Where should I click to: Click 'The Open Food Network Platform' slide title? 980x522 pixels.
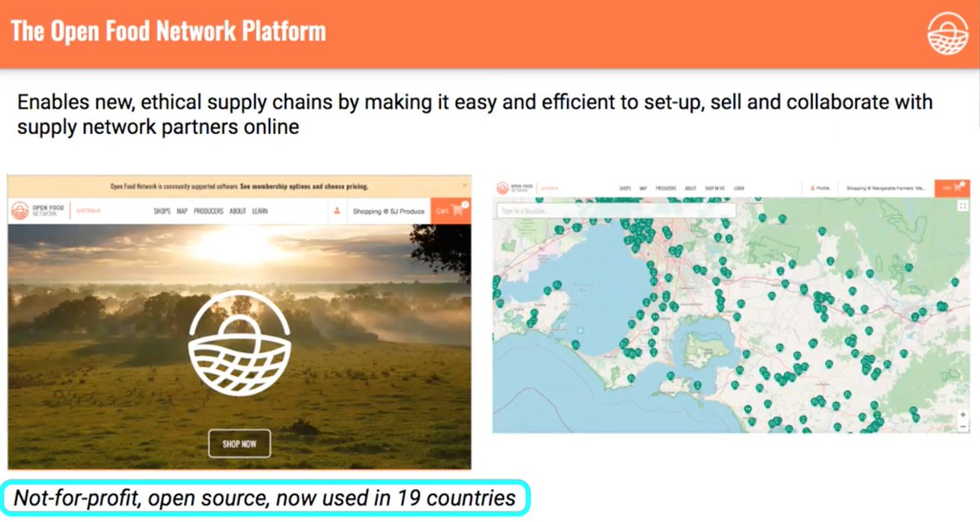168,31
